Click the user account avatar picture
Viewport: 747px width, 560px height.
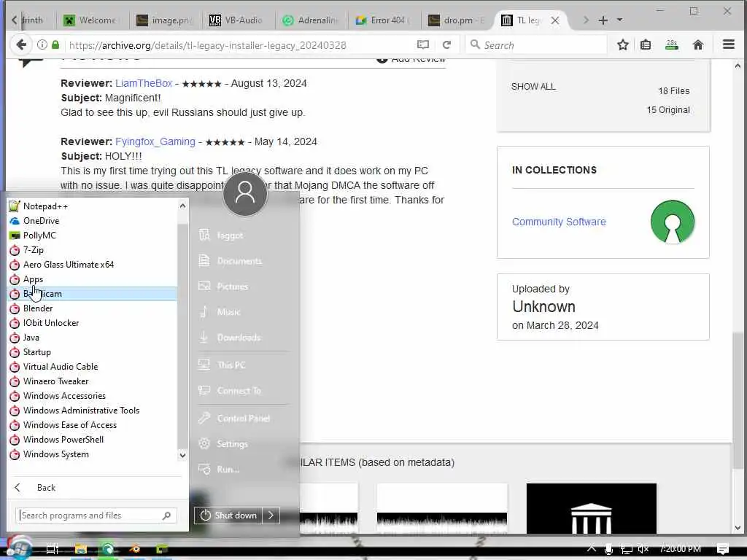click(x=245, y=193)
